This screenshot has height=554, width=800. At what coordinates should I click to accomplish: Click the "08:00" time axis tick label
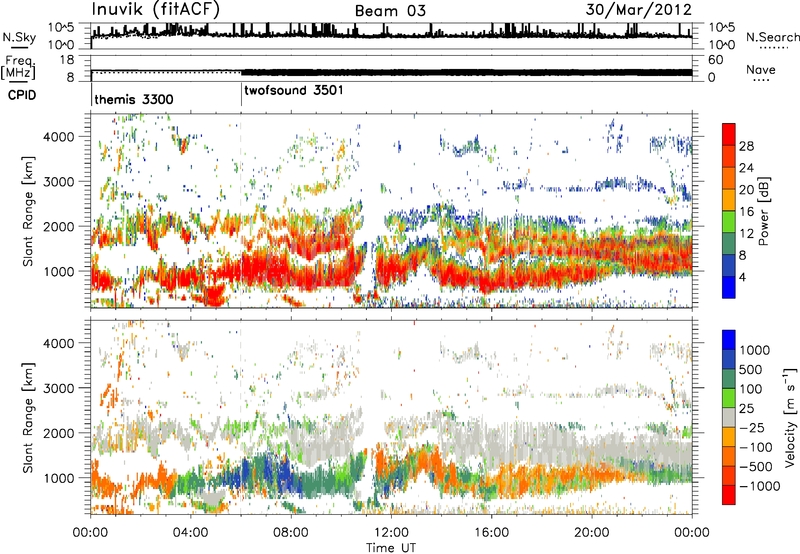click(x=290, y=533)
